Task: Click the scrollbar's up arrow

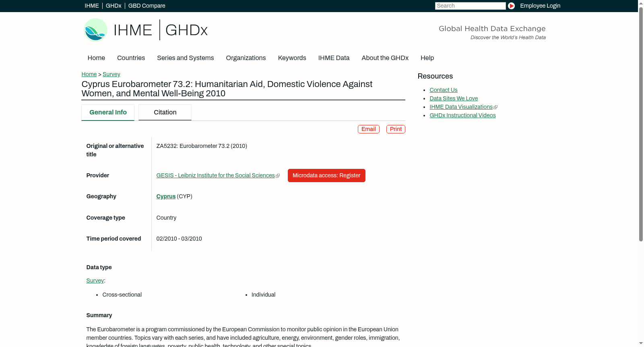Action: [641, 3]
